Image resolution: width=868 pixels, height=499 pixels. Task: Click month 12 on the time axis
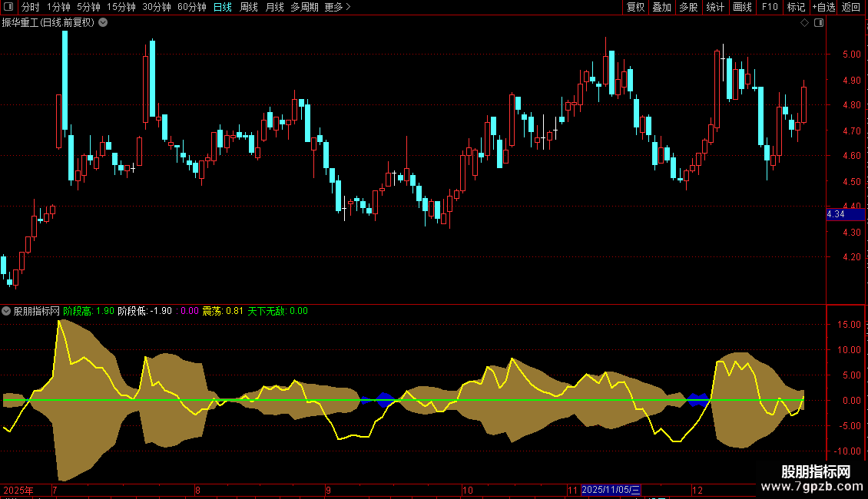point(697,490)
